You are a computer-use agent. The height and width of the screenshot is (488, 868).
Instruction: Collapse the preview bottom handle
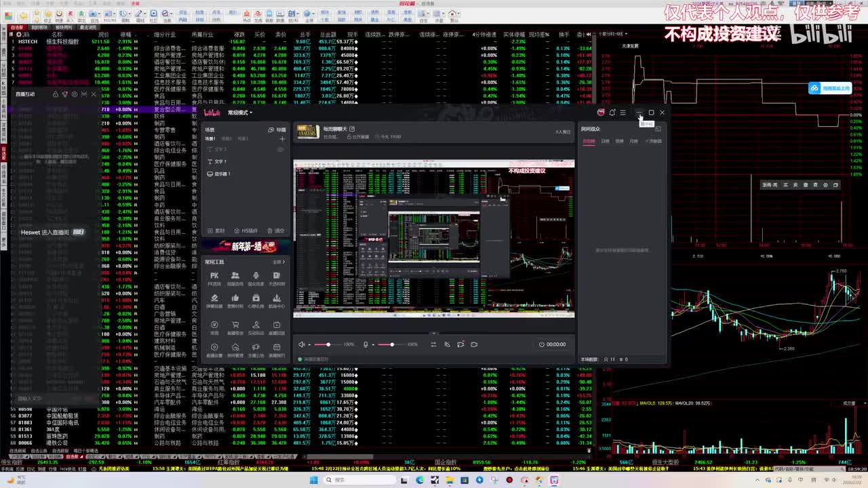(x=434, y=333)
